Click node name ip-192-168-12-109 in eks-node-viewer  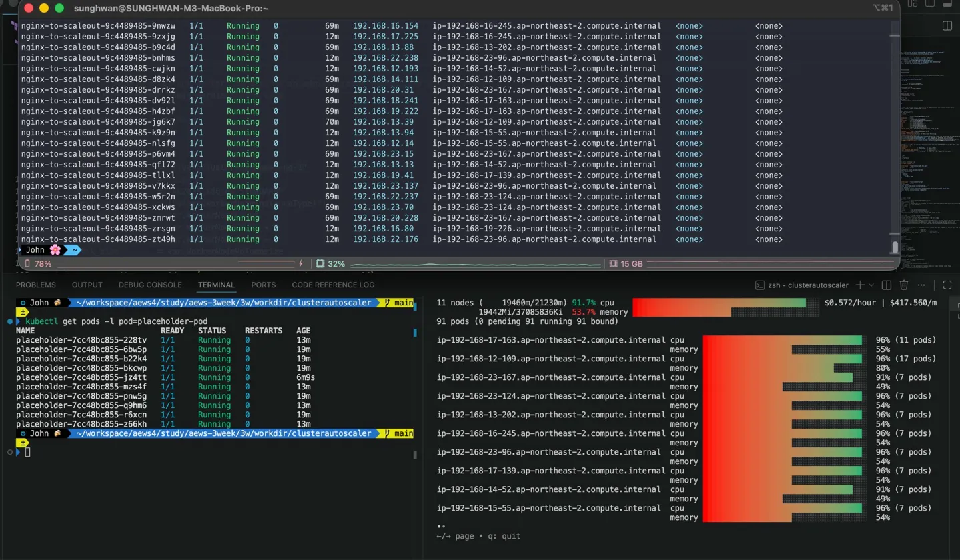point(550,359)
